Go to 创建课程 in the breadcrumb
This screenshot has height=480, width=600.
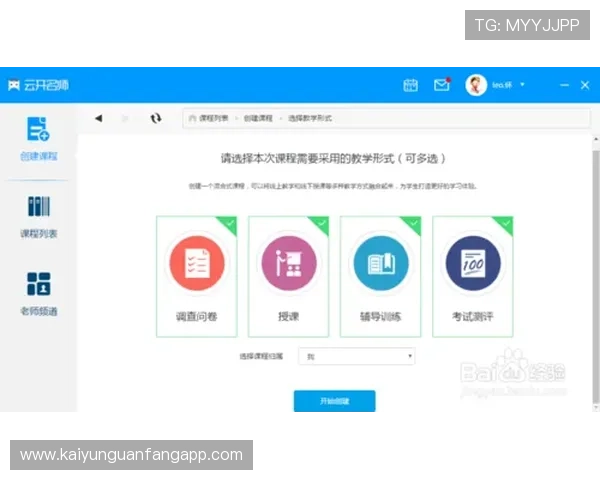[x=258, y=118]
